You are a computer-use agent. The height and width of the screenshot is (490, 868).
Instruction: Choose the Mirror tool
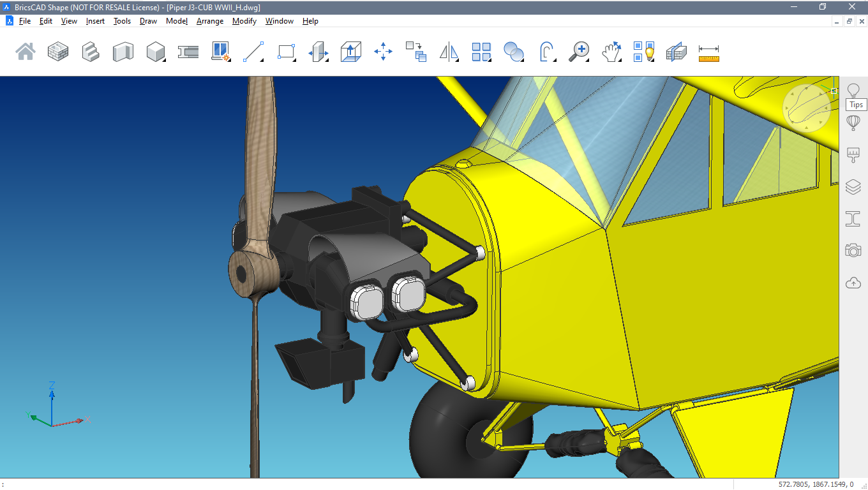point(449,52)
